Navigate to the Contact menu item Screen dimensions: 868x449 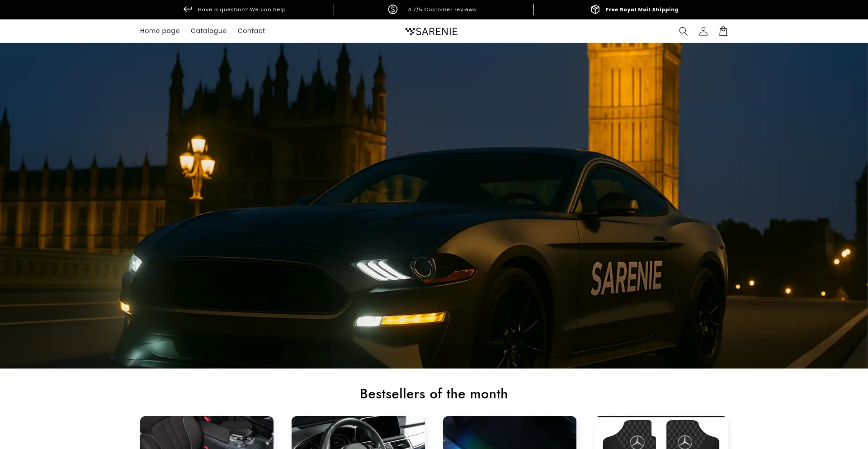[x=251, y=31]
